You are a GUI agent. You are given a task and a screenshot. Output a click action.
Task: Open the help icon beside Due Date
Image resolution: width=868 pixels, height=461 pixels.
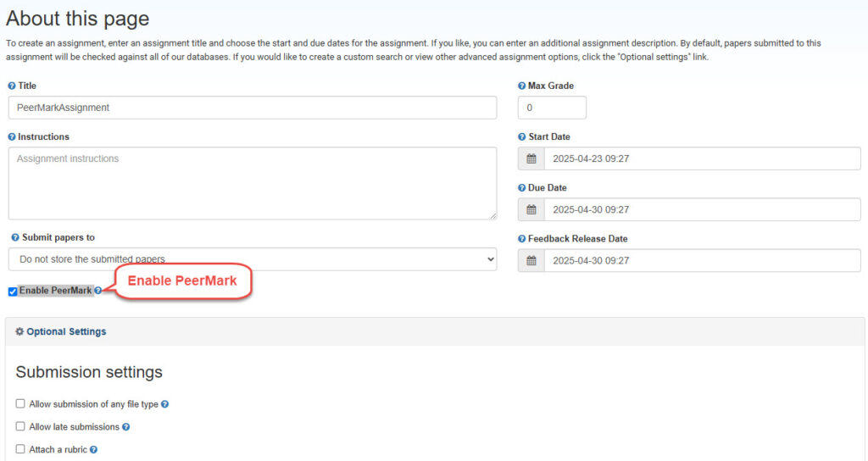[521, 187]
